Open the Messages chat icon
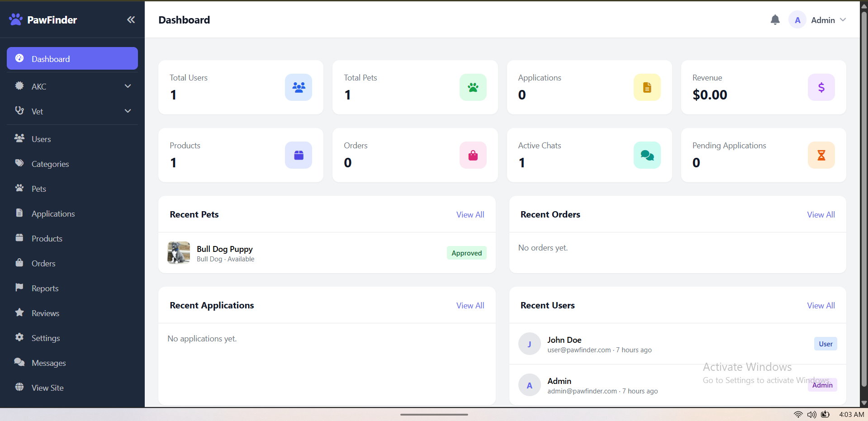 click(19, 362)
